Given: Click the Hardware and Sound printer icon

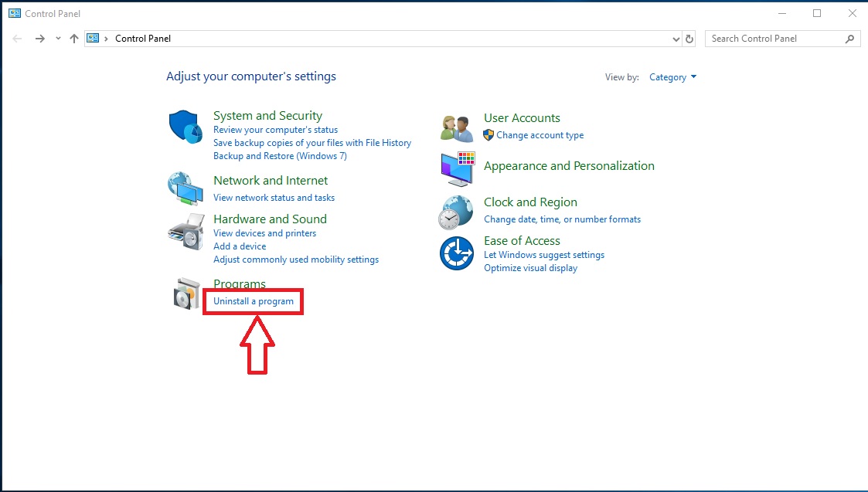Looking at the screenshot, I should click(x=186, y=232).
